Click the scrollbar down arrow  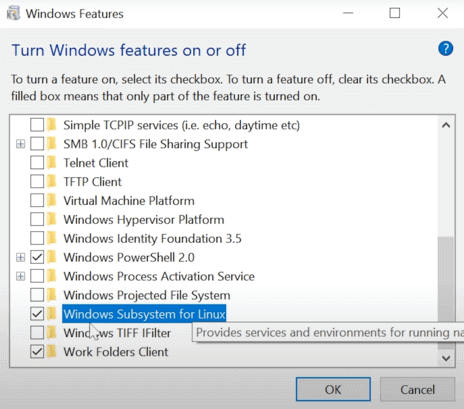point(446,358)
